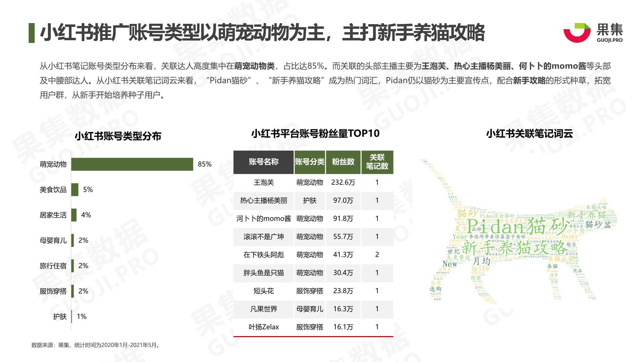Click the note count 2 for 在下铁头阿彪

click(377, 255)
